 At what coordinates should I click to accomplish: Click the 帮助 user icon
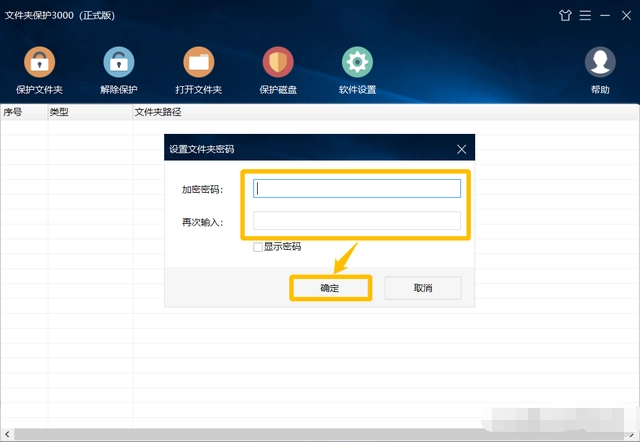coord(599,62)
